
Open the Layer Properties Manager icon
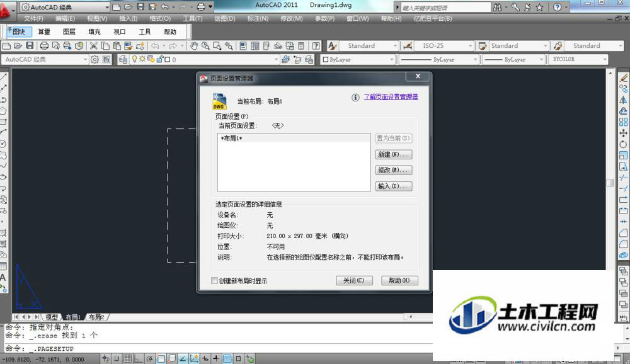pyautogui.click(x=123, y=59)
